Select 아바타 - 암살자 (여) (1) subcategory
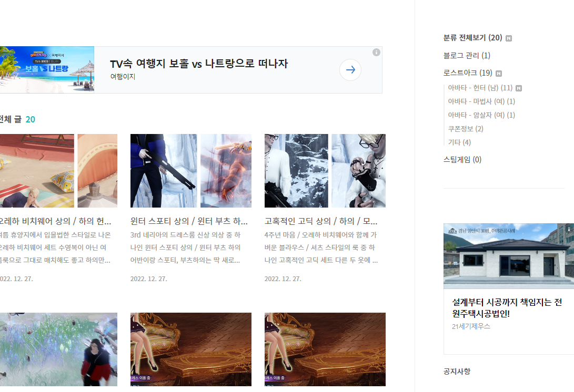Screen dimensions: 574x392 481,115
